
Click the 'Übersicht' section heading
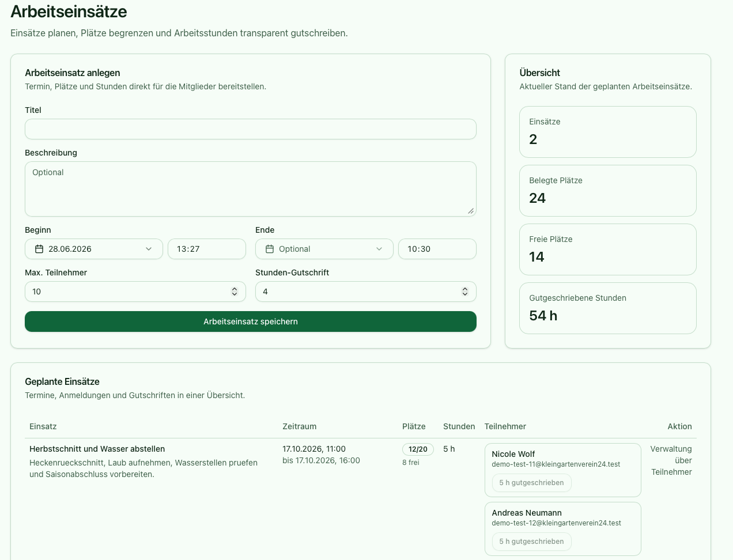(x=540, y=73)
